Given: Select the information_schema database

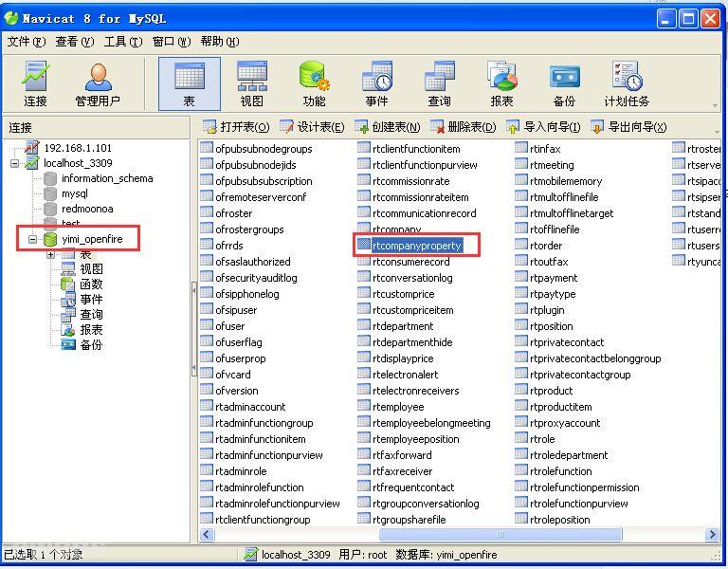Looking at the screenshot, I should pyautogui.click(x=107, y=178).
